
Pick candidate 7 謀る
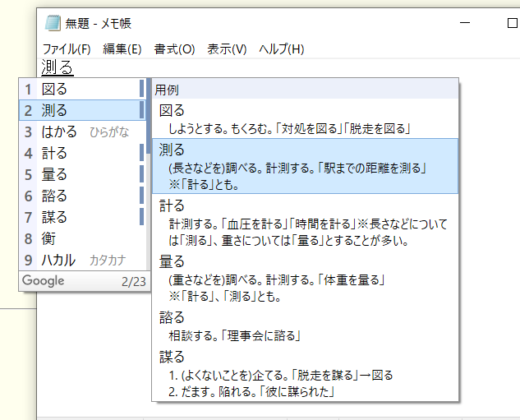pyautogui.click(x=54, y=217)
